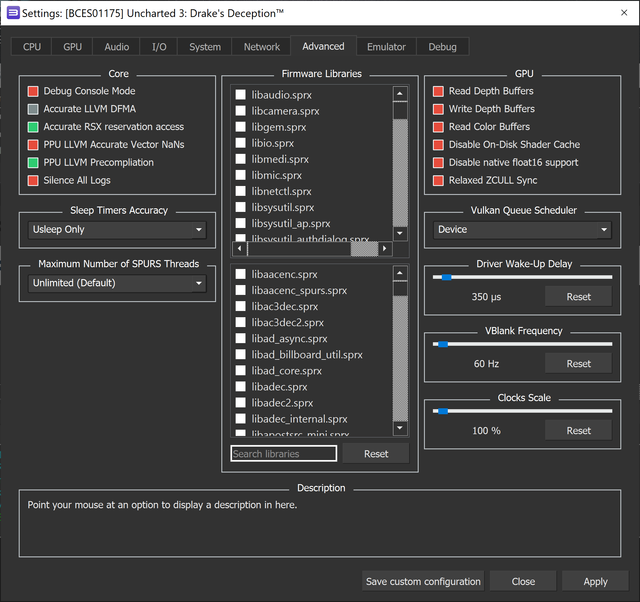Screen dimensions: 640x602
Task: Check libcamera.sprx library
Action: pos(240,111)
